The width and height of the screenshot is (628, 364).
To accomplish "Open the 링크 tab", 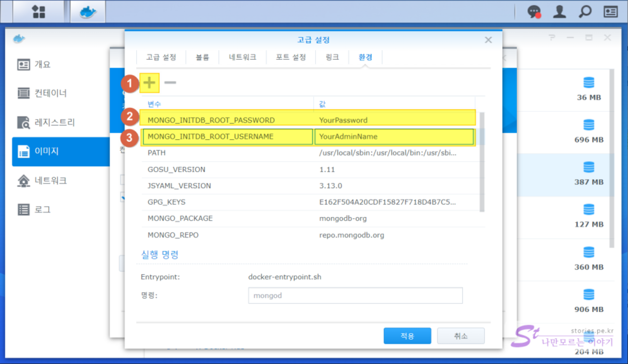I will [332, 57].
